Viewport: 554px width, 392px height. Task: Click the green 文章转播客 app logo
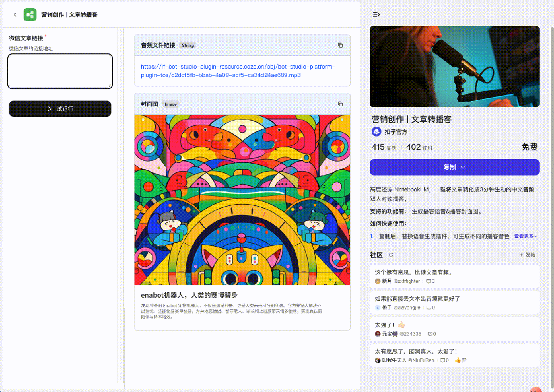(30, 14)
